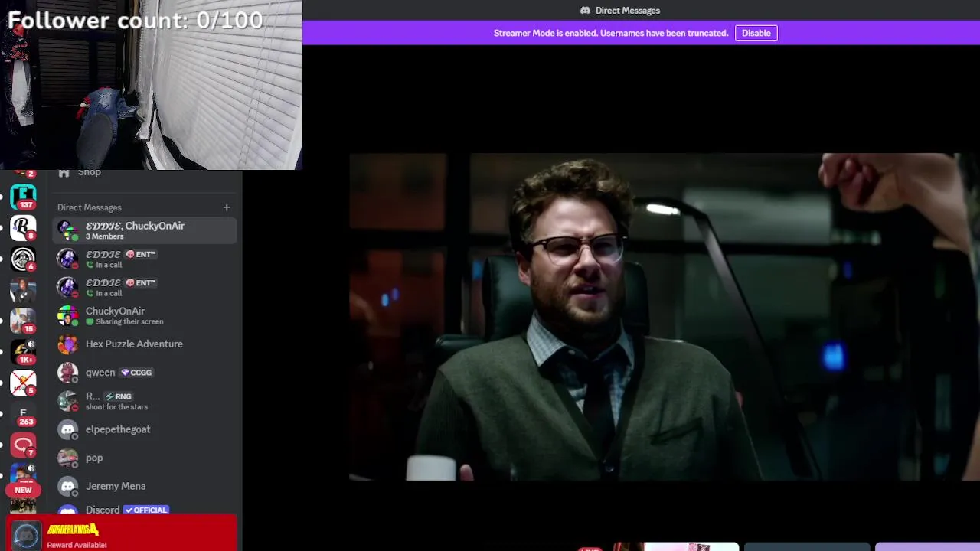Viewport: 980px width, 551px height.
Task: Open the server icon showing a person portrait
Action: click(23, 290)
